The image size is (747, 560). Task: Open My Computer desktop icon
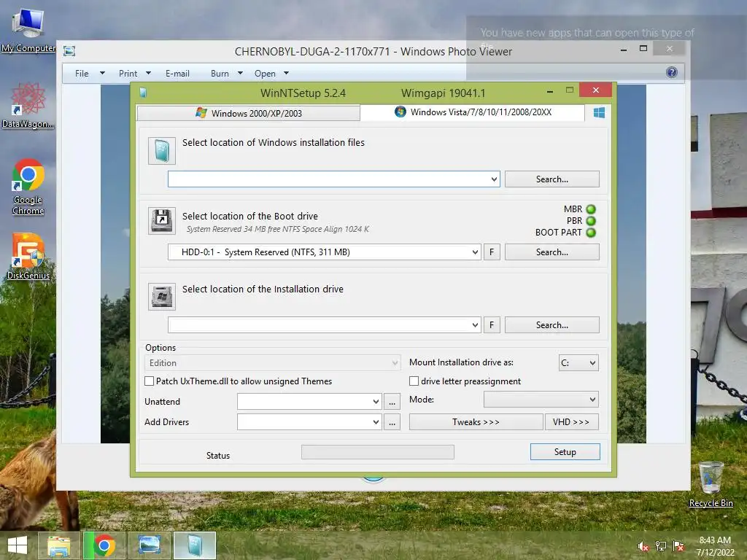tap(28, 29)
